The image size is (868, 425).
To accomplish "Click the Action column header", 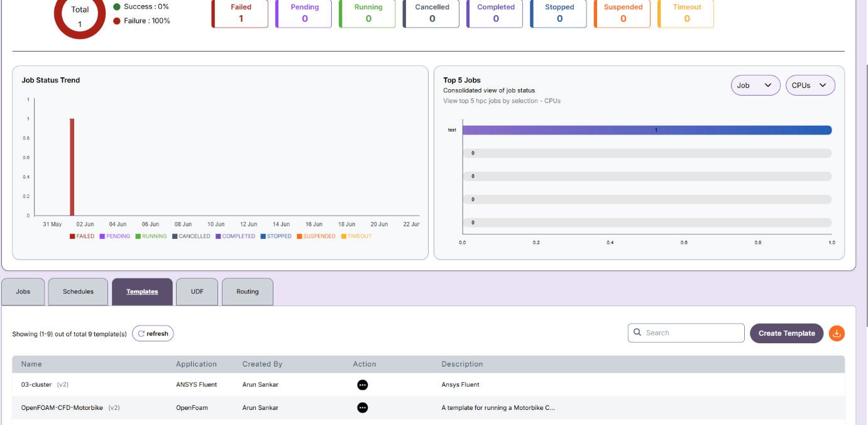I will click(x=365, y=364).
